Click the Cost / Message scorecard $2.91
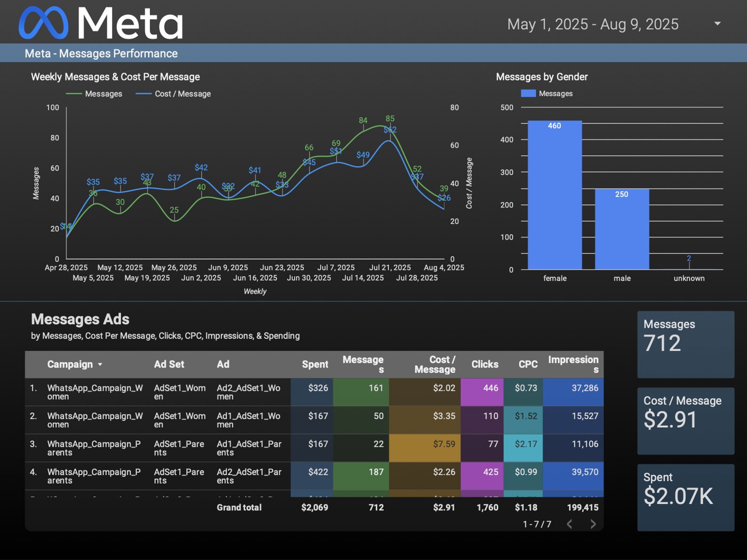The image size is (747, 560). tap(686, 421)
